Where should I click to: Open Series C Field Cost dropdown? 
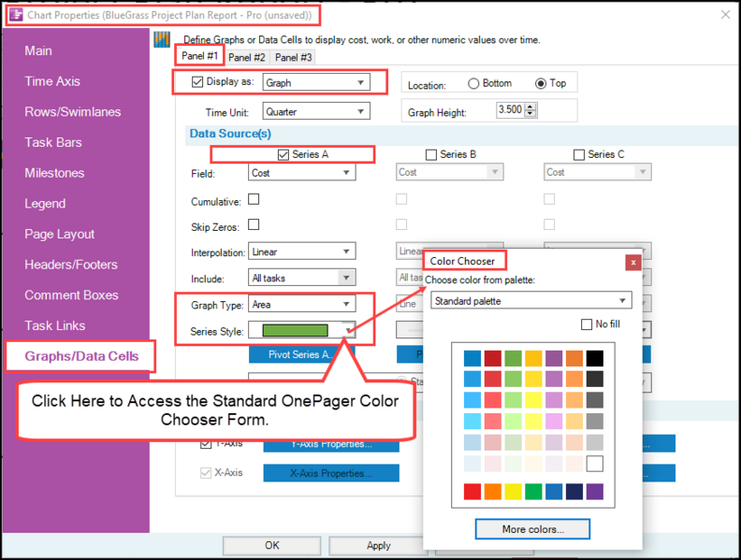tap(597, 172)
